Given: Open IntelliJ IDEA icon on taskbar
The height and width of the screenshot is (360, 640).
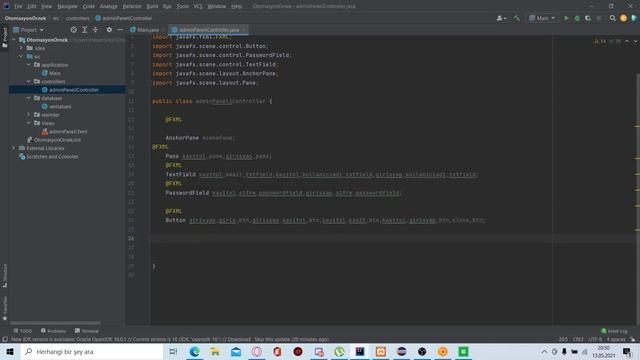Looking at the screenshot, I should coord(360,351).
